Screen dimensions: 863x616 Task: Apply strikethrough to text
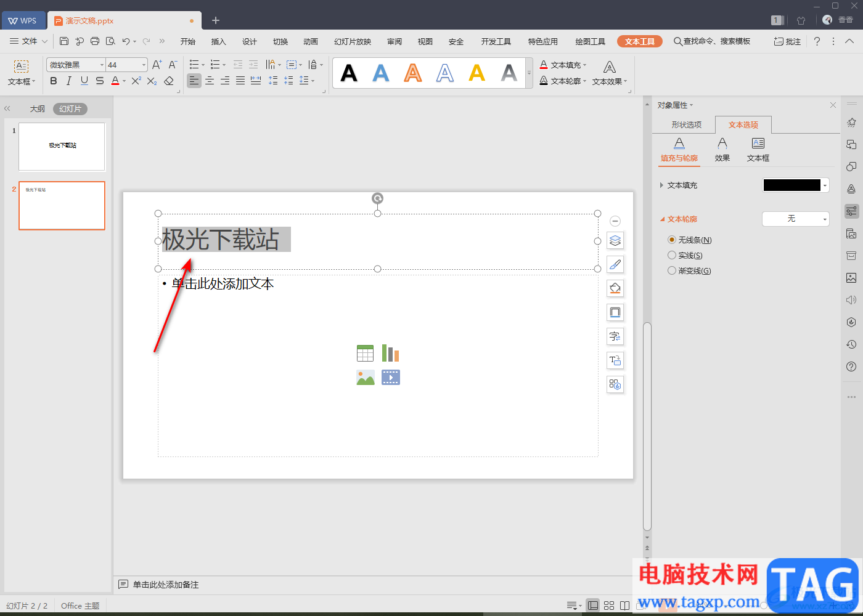(x=100, y=81)
